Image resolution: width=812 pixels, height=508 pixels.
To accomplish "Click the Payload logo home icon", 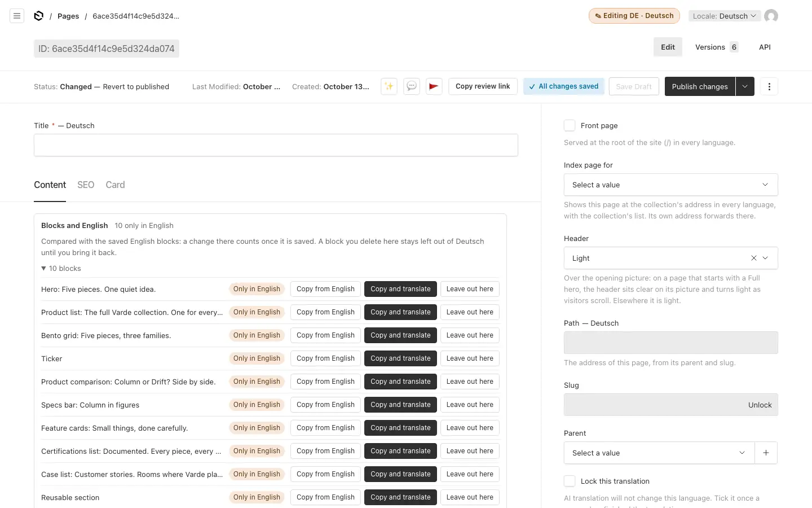I will [x=38, y=16].
